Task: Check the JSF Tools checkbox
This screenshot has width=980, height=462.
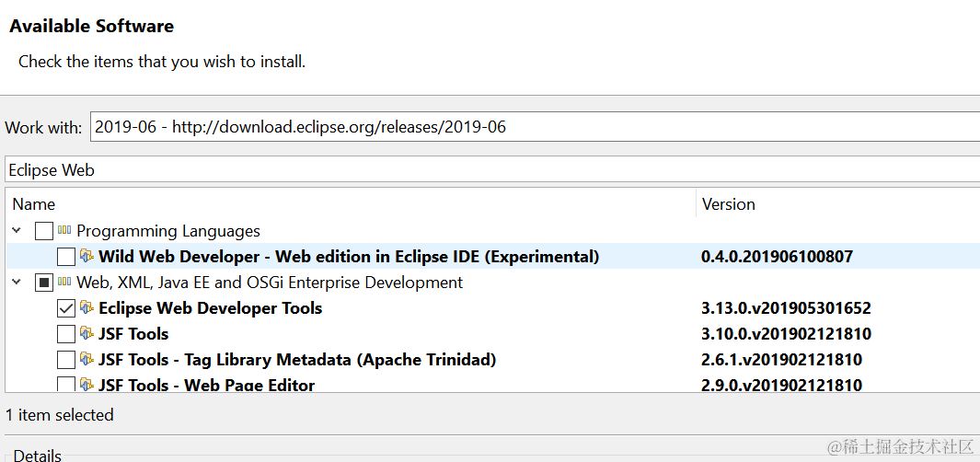Action: click(65, 334)
